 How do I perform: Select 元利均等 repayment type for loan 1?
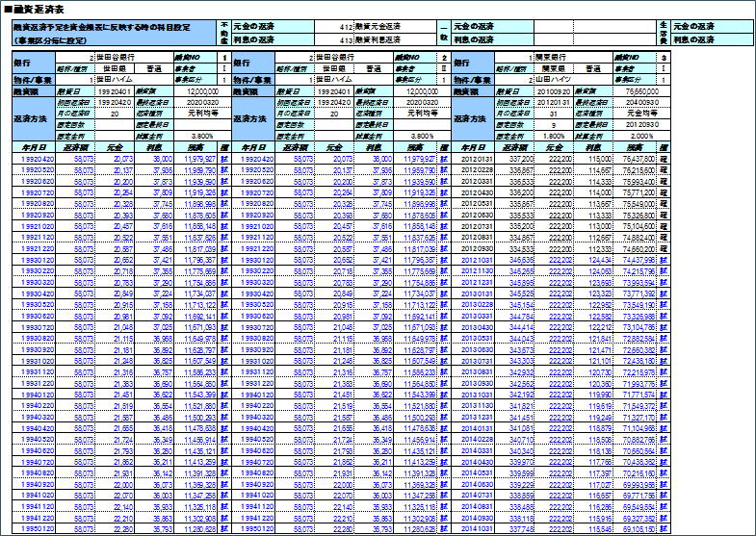click(202, 114)
